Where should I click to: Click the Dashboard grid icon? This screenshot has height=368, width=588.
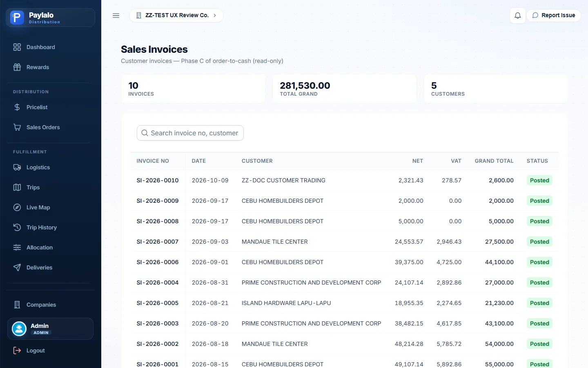point(17,47)
